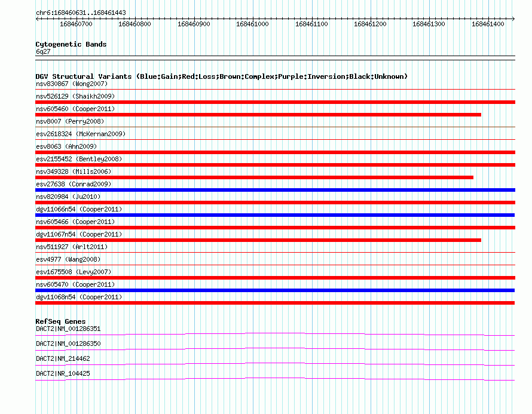The width and height of the screenshot is (532, 414).
Task: Select variant esv27638 (Conrad2009) label
Action: (x=74, y=184)
